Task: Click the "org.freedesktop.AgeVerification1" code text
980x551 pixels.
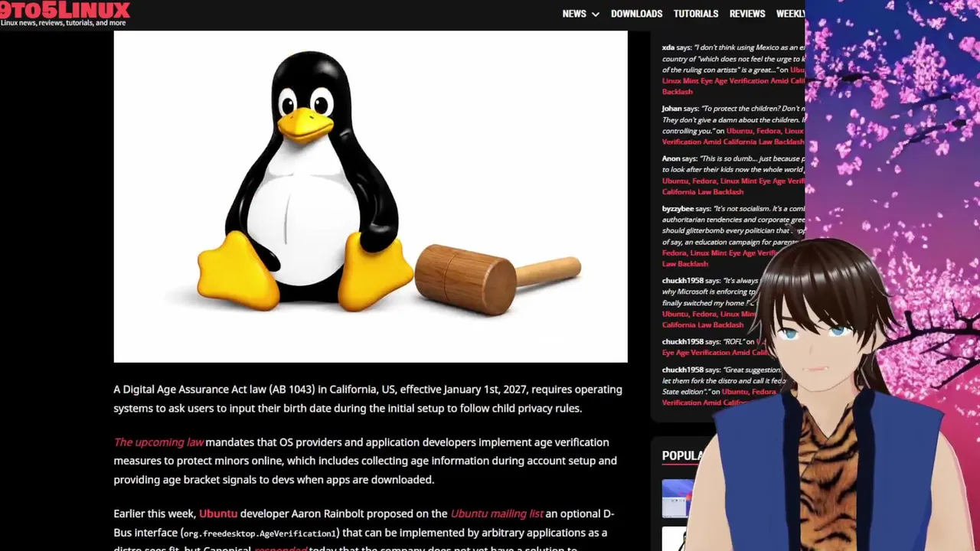Action: click(259, 533)
